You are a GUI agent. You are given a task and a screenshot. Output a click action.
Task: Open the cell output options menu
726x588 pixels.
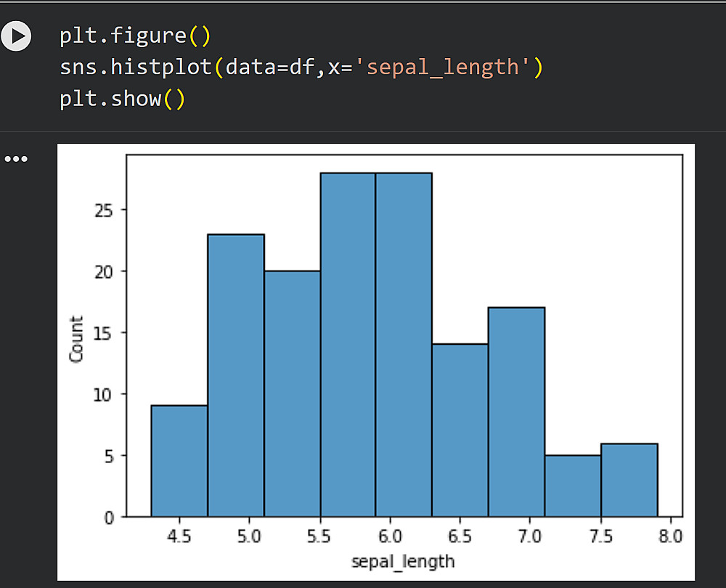coord(16,159)
